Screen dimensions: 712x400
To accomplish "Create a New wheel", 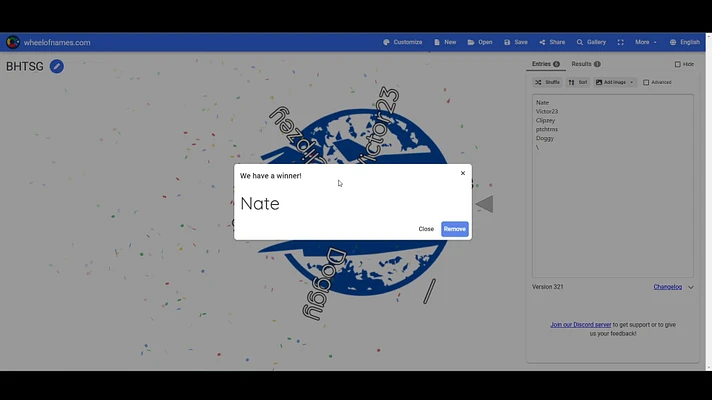I will (x=445, y=42).
